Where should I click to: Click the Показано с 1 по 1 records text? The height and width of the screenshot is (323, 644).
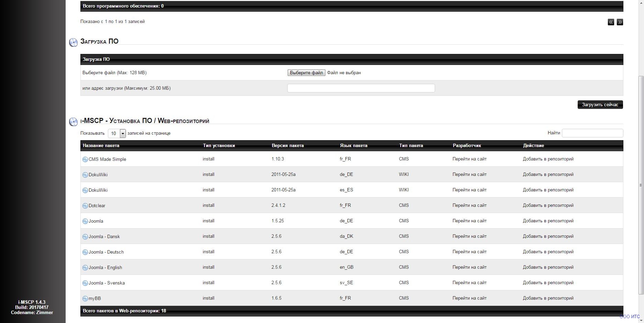coord(112,21)
